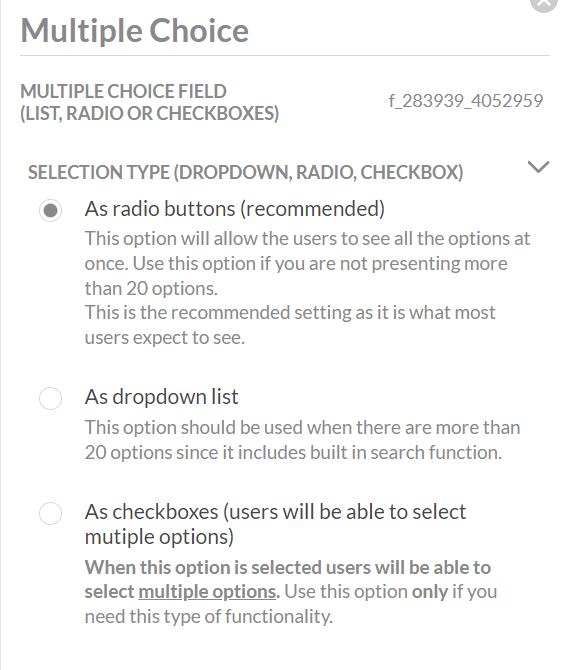This screenshot has height=670, width=577.
Task: Click 'As checkboxes (users will be able...' label
Action: click(275, 524)
